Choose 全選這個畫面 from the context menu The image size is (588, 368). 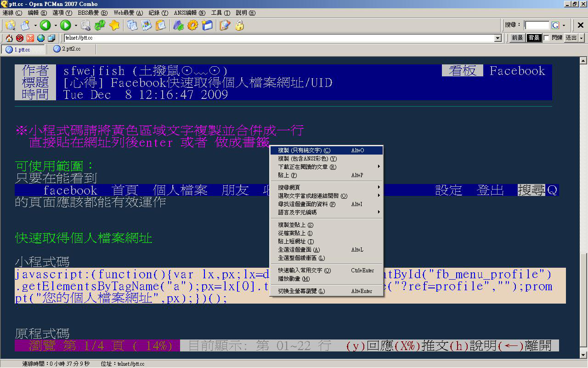[327, 250]
